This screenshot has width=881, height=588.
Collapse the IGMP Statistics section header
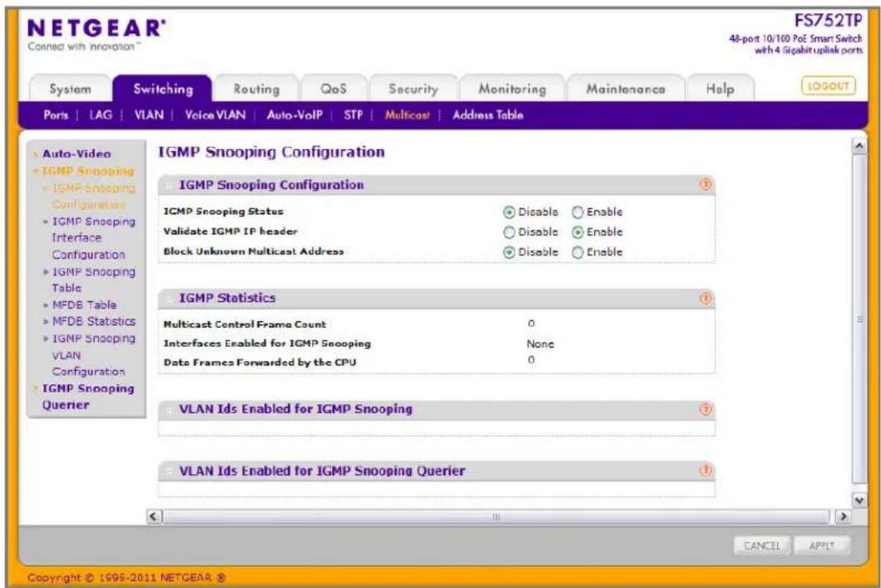pyautogui.click(x=436, y=299)
